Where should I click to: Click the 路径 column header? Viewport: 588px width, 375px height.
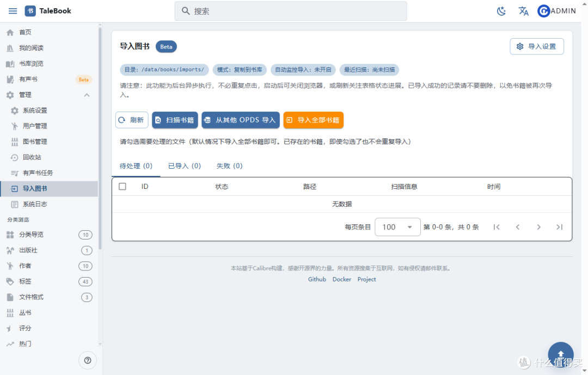coord(310,187)
